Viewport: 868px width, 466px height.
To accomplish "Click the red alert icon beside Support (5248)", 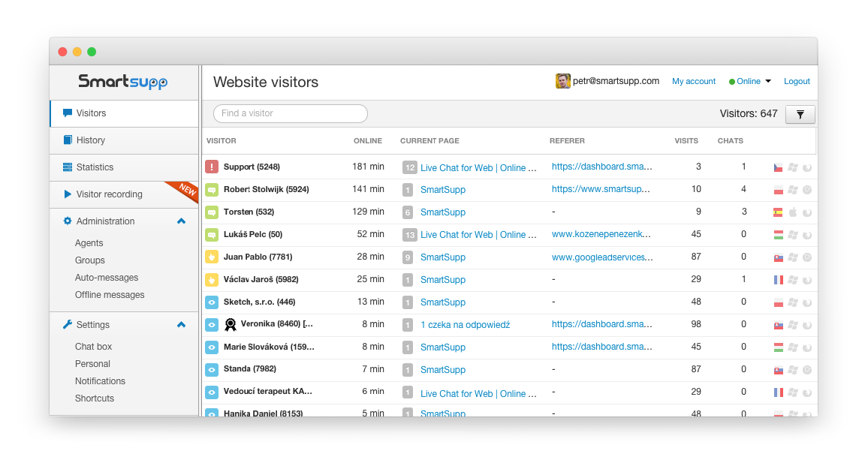I will click(212, 167).
